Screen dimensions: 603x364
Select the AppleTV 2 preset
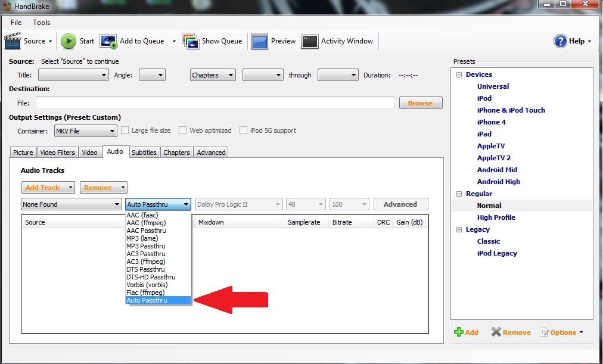494,158
